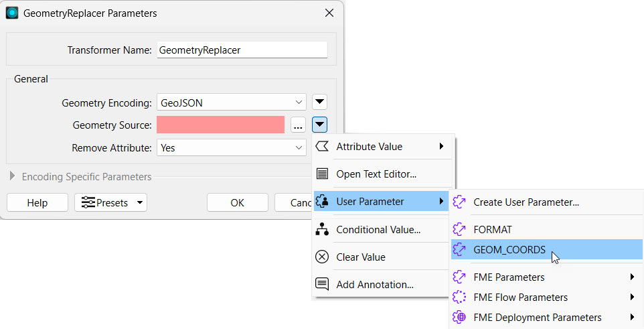Click the Conditional Value hierarchy icon

322,229
